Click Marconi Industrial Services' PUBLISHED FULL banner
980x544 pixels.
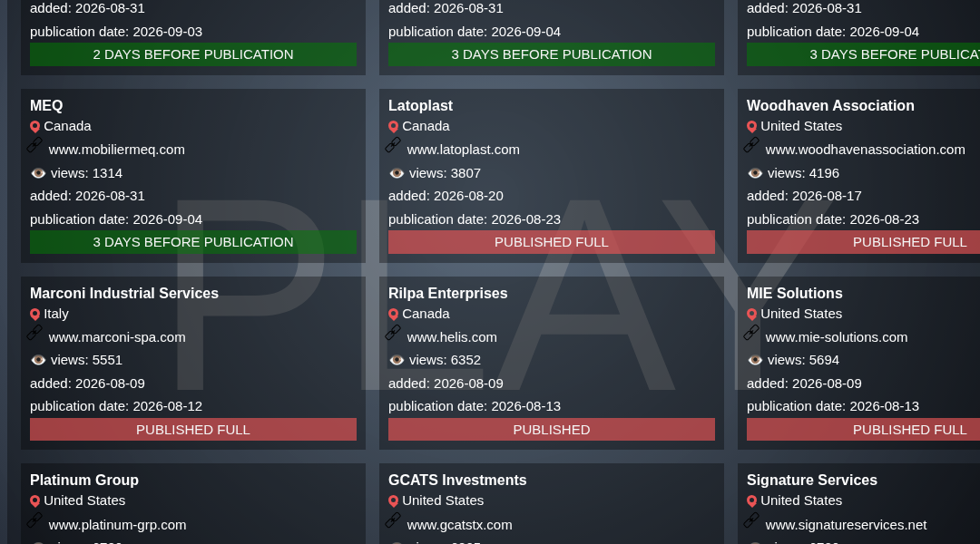coord(193,430)
